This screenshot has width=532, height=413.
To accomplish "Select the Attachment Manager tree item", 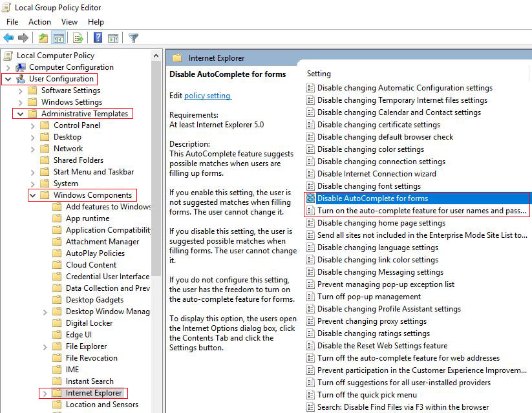I will coord(103,242).
